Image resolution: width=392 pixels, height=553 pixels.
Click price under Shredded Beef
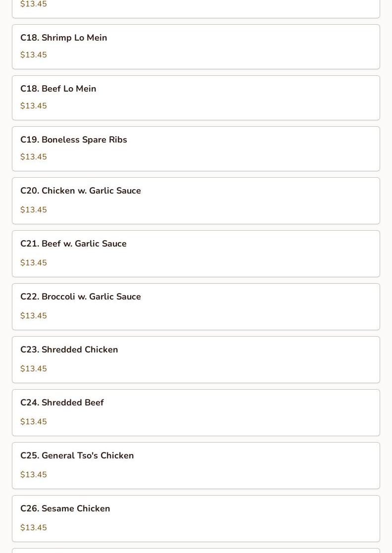pos(34,422)
